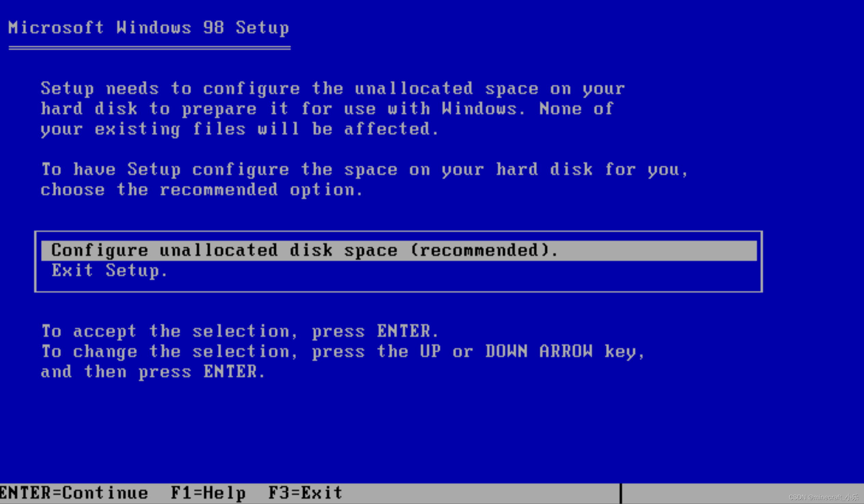Click the 'Setup needs to configure' paragraph
Viewport: 864px width, 504px height.
(x=333, y=109)
